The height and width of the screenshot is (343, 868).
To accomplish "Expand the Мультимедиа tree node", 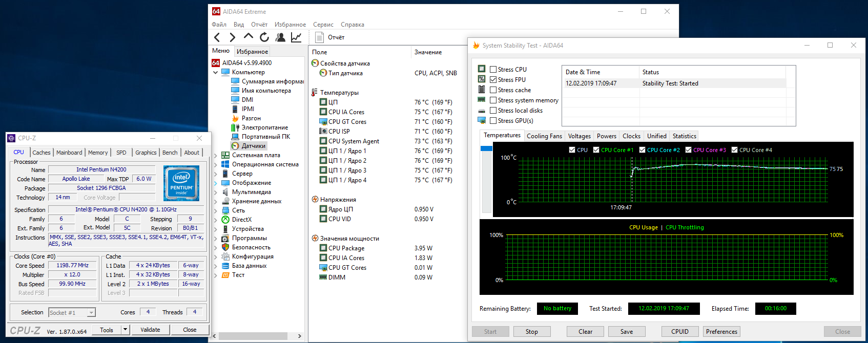I will pos(216,192).
